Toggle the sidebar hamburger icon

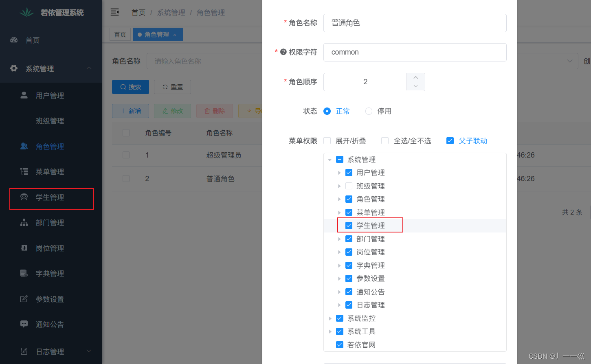coord(115,12)
